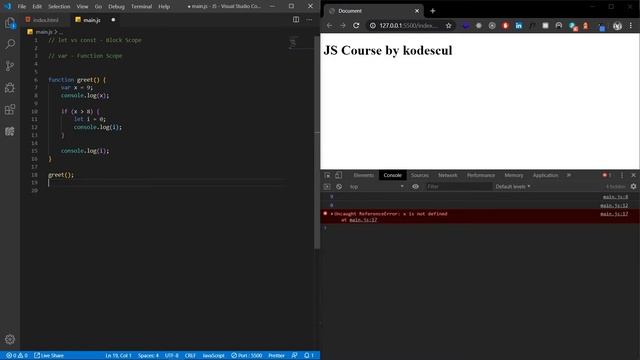
Task: Switch to the Network tab
Action: coord(448,175)
